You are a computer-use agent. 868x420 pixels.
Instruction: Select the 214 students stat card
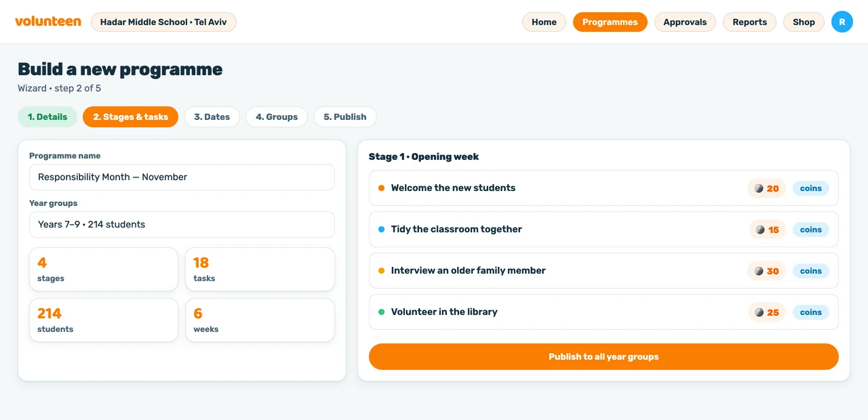click(x=104, y=320)
